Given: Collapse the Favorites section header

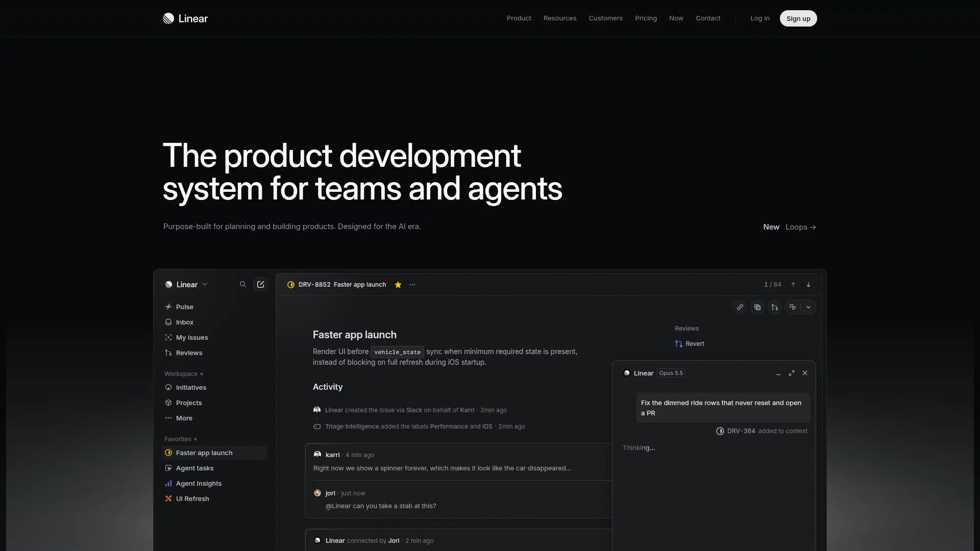Looking at the screenshot, I should click(181, 439).
